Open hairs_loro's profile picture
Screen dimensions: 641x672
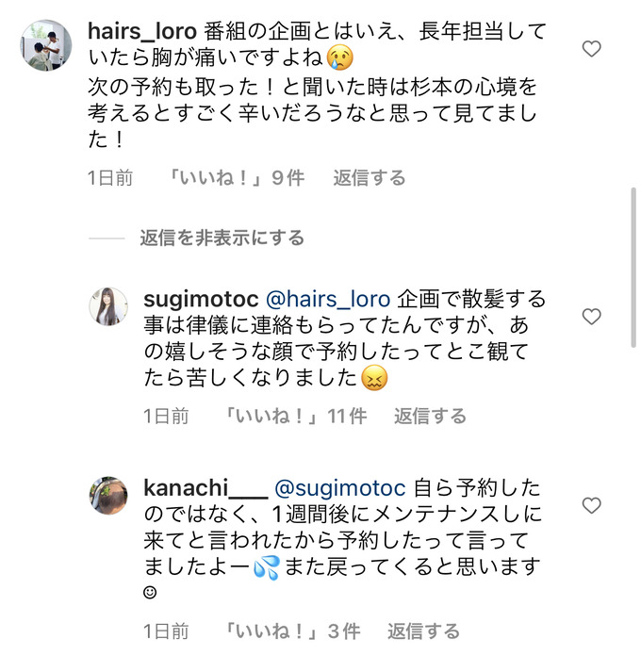coord(46,45)
